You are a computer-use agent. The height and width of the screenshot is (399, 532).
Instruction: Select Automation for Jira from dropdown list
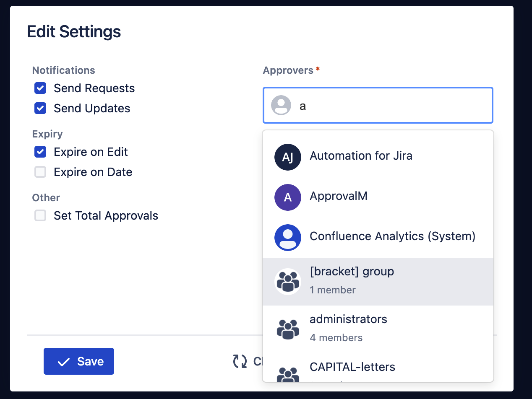point(361,156)
